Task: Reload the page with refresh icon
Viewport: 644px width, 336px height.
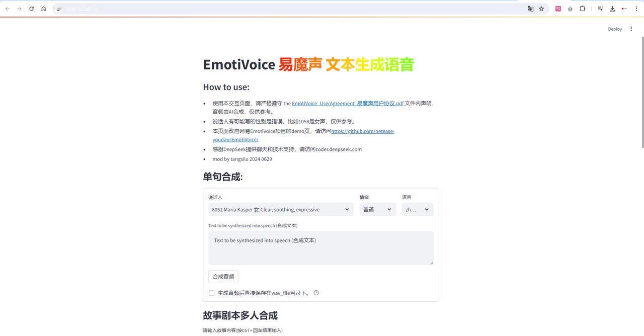Action: pyautogui.click(x=31, y=9)
